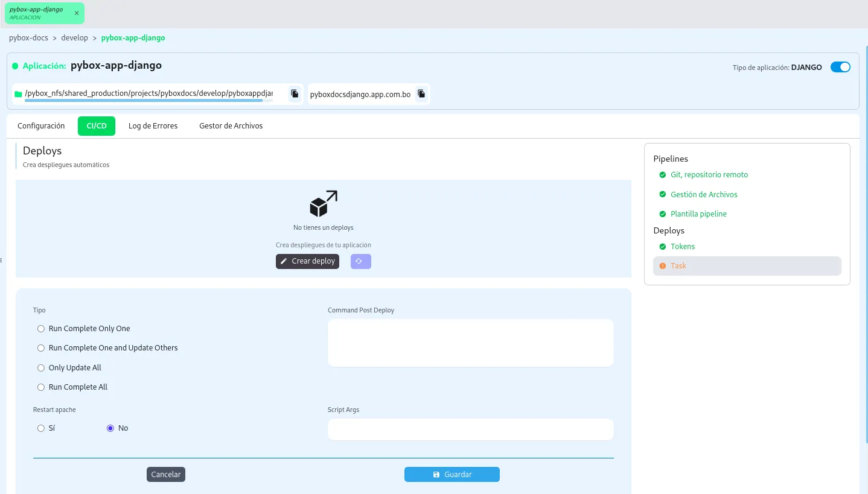Click the green status dot beside Aplicación
The height and width of the screenshot is (494, 868).
coord(15,66)
